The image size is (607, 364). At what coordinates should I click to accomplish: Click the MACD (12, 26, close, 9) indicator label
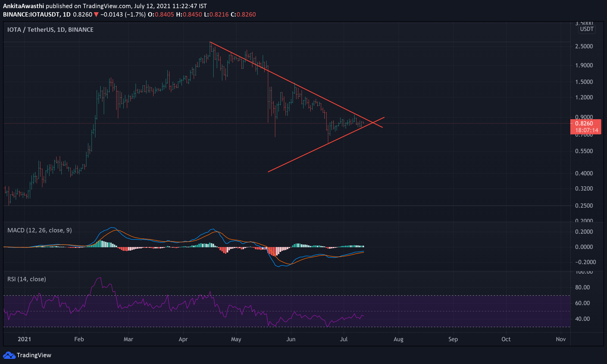[x=40, y=230]
